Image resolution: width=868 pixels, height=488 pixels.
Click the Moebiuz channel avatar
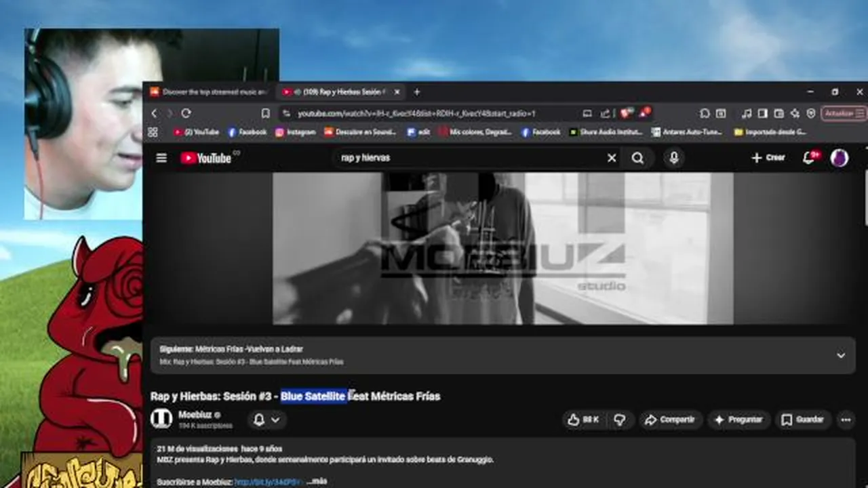(161, 419)
